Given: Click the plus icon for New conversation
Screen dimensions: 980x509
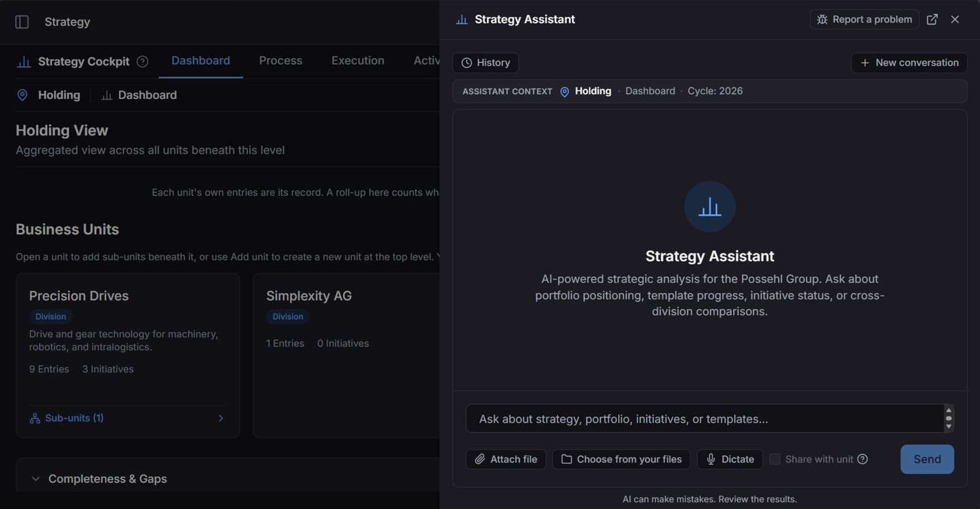Looking at the screenshot, I should pyautogui.click(x=865, y=62).
